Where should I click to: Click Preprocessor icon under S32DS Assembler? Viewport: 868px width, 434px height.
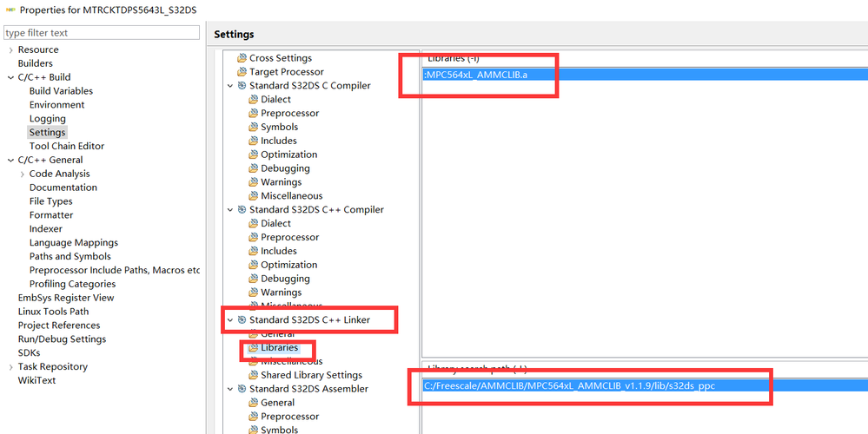pos(253,417)
